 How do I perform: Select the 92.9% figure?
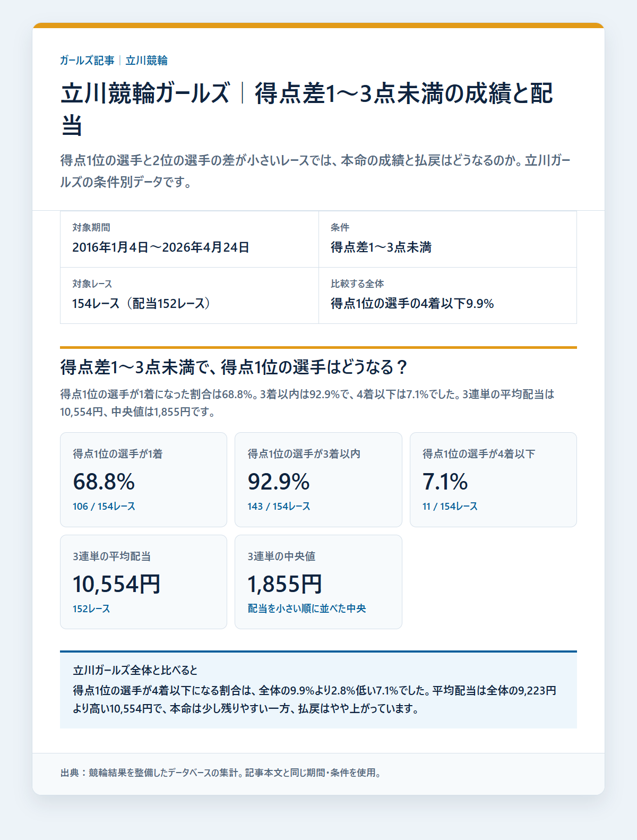pyautogui.click(x=279, y=482)
